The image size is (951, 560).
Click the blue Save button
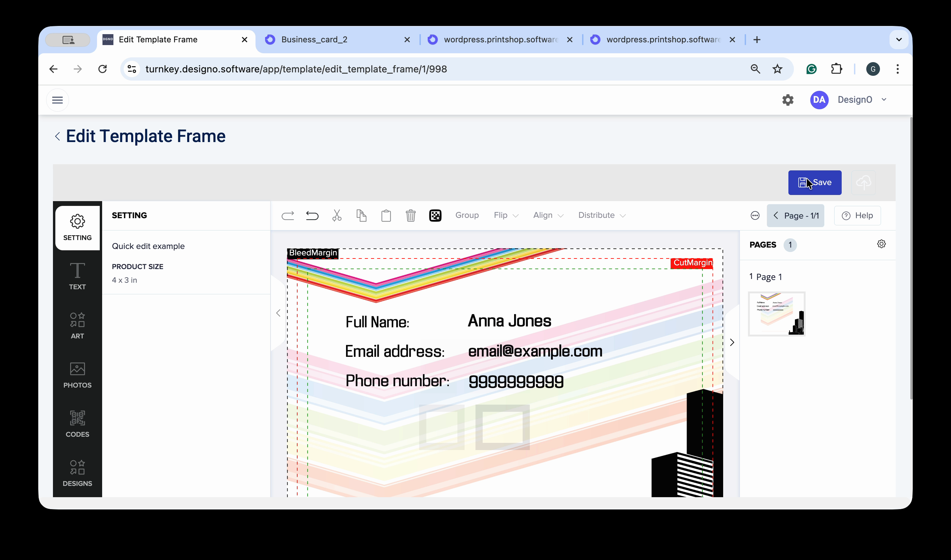pyautogui.click(x=814, y=183)
